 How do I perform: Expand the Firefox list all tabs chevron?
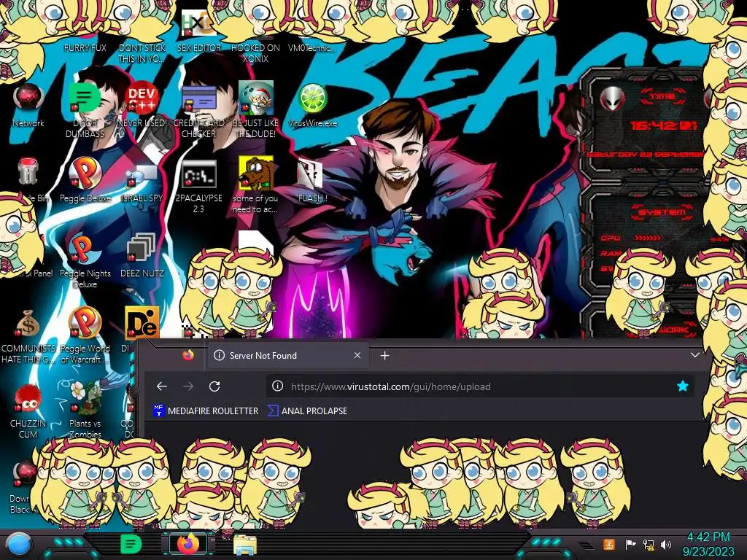pyautogui.click(x=695, y=355)
